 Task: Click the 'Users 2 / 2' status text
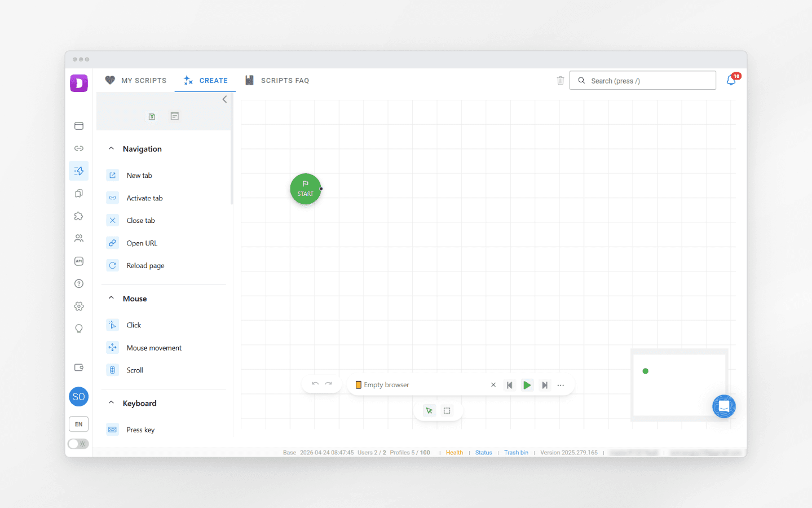click(x=372, y=453)
